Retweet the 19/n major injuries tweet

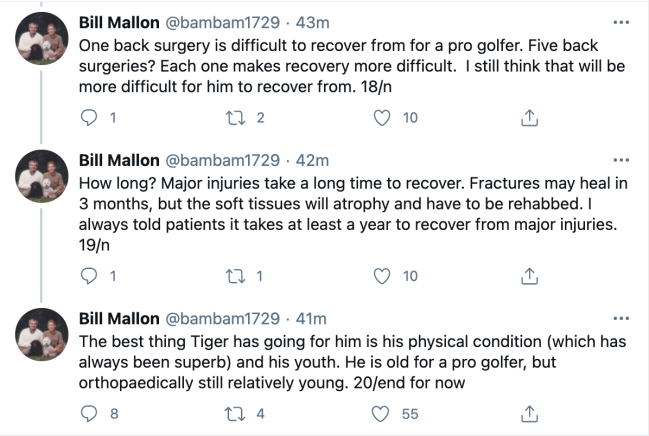(x=235, y=276)
